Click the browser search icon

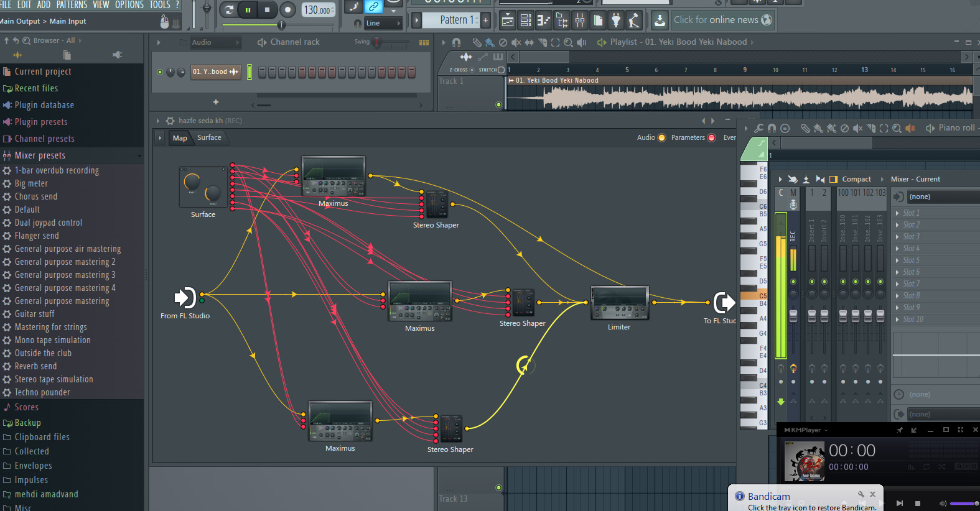[x=26, y=40]
